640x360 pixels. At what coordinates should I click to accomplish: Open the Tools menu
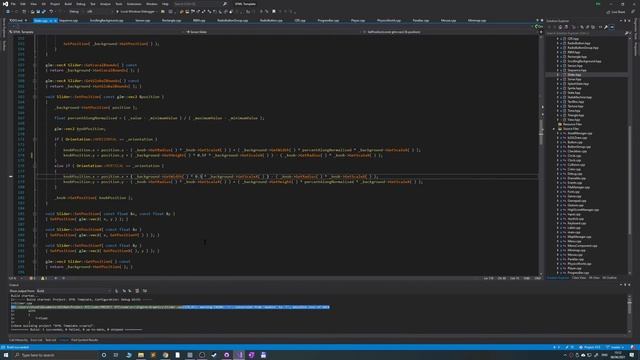tap(119, 4)
